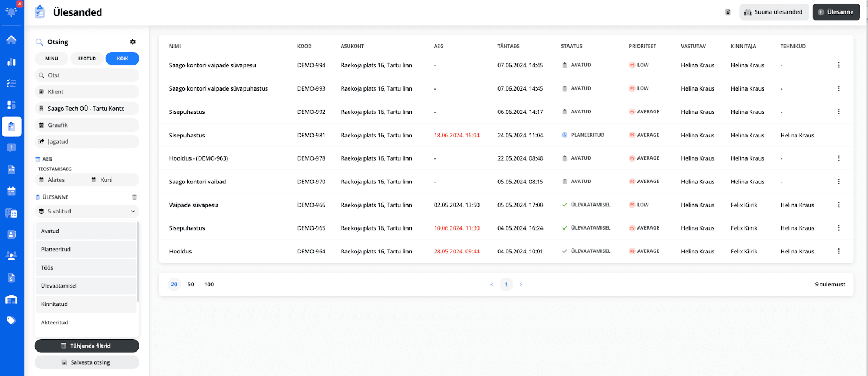Click Salvesta otsing button
Image resolution: width=868 pixels, height=376 pixels.
coord(87,362)
